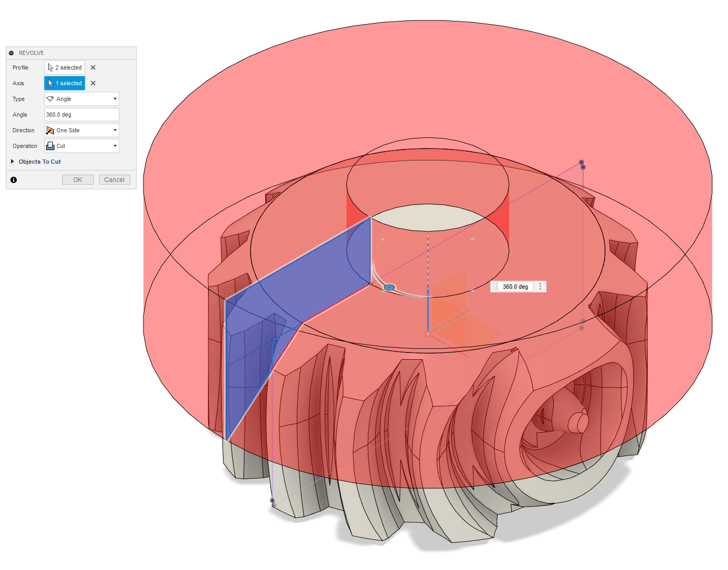Screen dimensions: 728x570
Task: Clear the Profile selection with the X
Action: [x=93, y=67]
